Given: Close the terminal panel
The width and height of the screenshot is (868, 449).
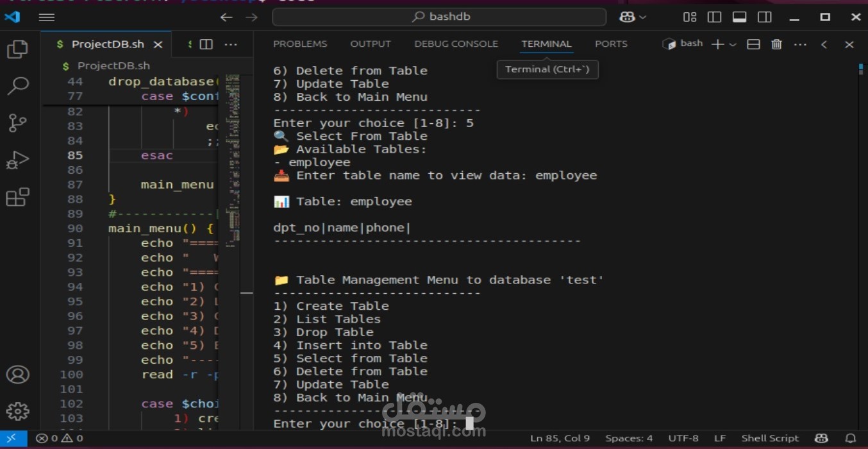Looking at the screenshot, I should (x=849, y=44).
